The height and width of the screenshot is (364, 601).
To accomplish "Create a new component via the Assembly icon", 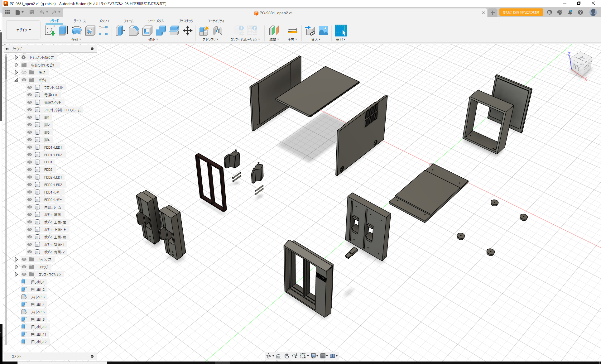I will (x=204, y=31).
